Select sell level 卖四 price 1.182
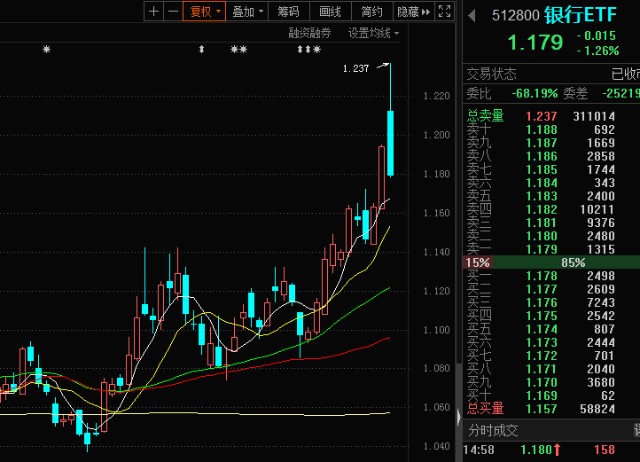This screenshot has width=640, height=462. pos(551,209)
